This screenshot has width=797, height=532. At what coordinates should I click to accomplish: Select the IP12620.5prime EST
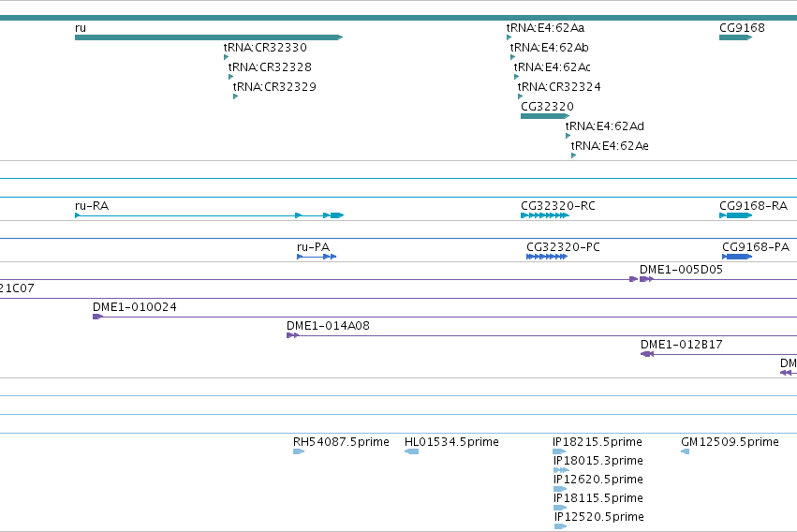click(560, 489)
